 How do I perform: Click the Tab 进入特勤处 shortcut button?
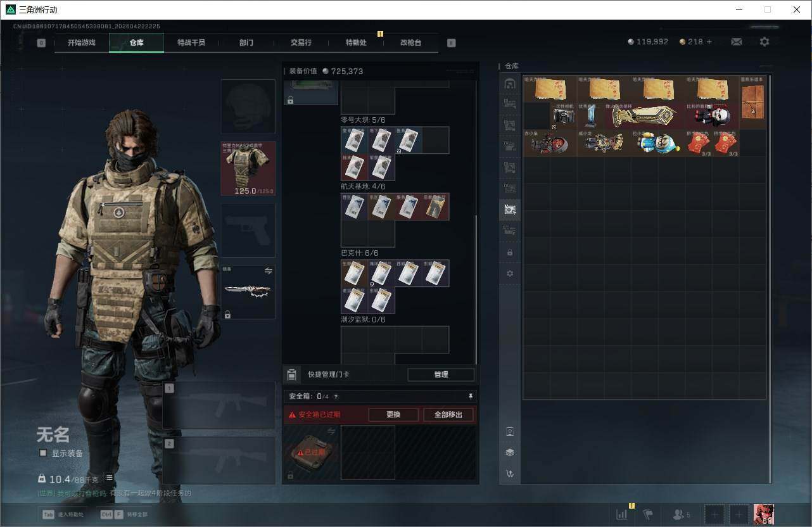(x=62, y=514)
